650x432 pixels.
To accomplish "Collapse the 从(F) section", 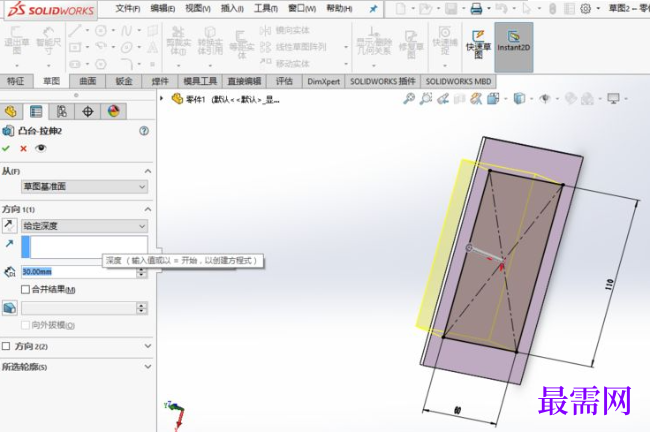I will [x=148, y=171].
